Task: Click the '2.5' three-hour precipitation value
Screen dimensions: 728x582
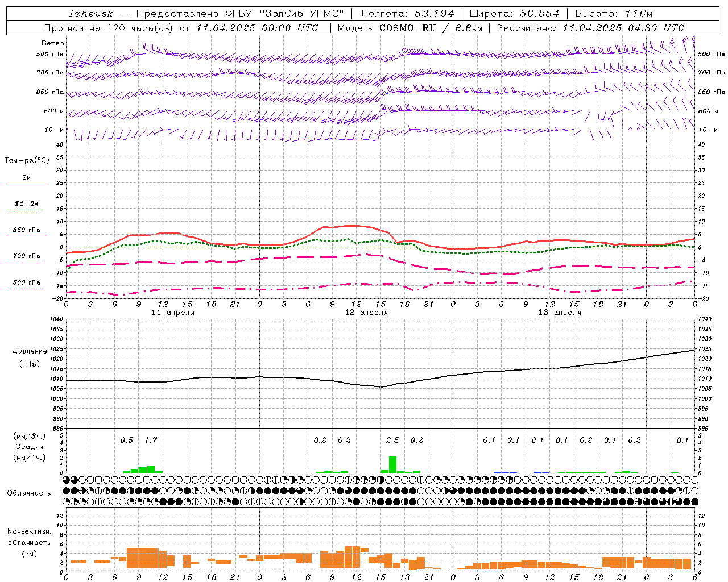Action: click(x=392, y=440)
